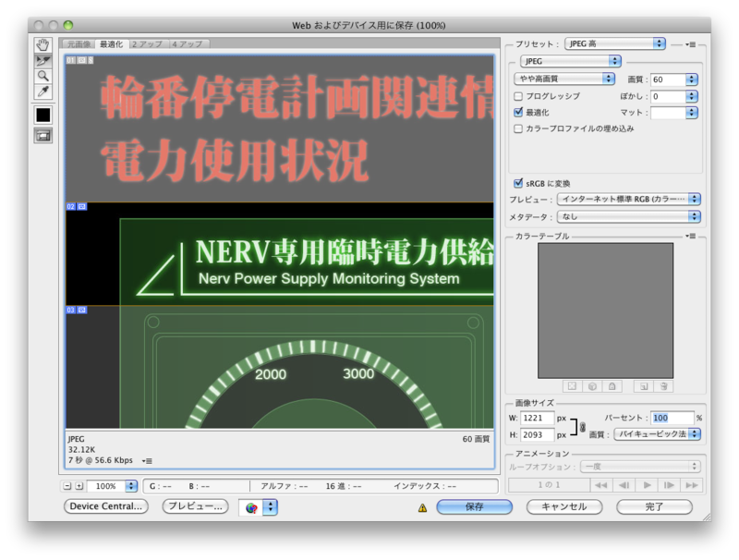This screenshot has height=560, width=739.
Task: Click new color table icon
Action: [643, 386]
